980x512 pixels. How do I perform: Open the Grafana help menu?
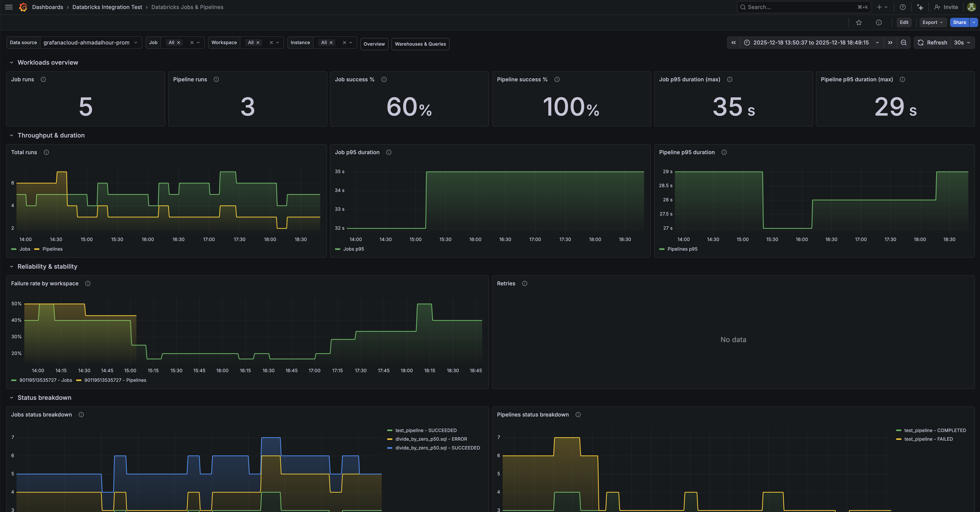(x=902, y=7)
